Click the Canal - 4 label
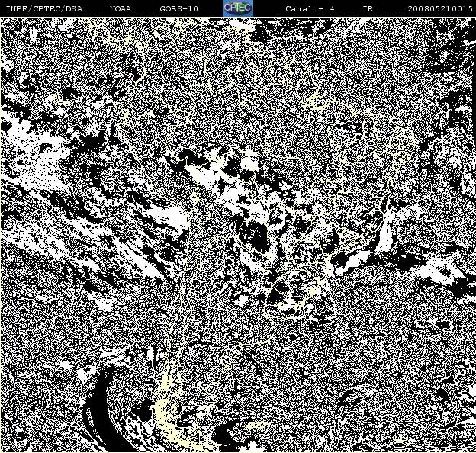The height and width of the screenshot is (453, 476). point(310,9)
